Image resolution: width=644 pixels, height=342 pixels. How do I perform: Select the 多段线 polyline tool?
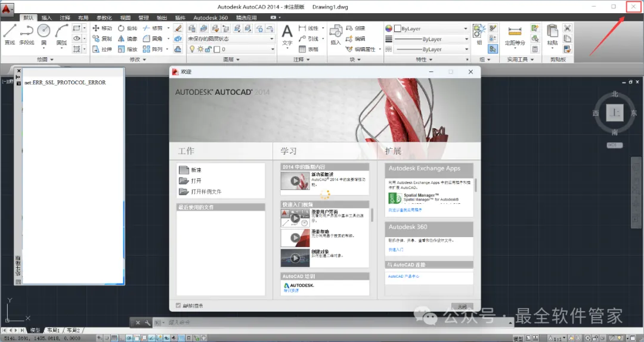pos(27,34)
